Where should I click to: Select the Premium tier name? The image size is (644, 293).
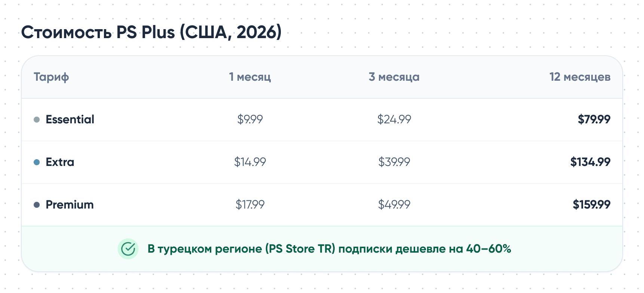coord(70,205)
